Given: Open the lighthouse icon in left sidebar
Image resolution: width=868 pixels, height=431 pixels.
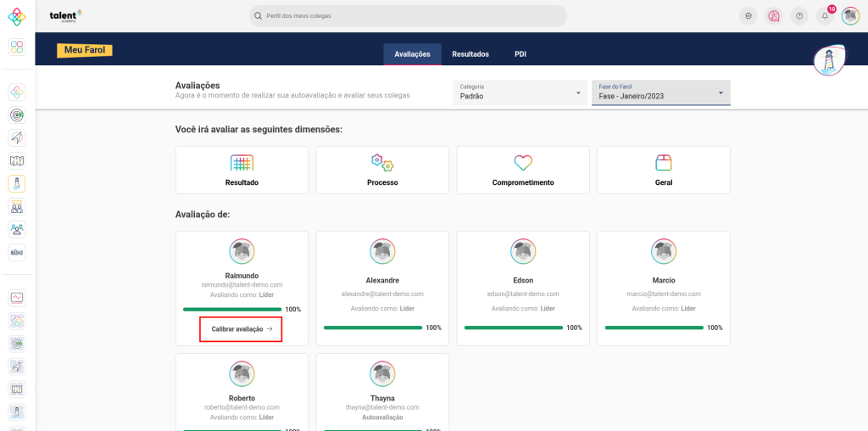Looking at the screenshot, I should pyautogui.click(x=17, y=183).
